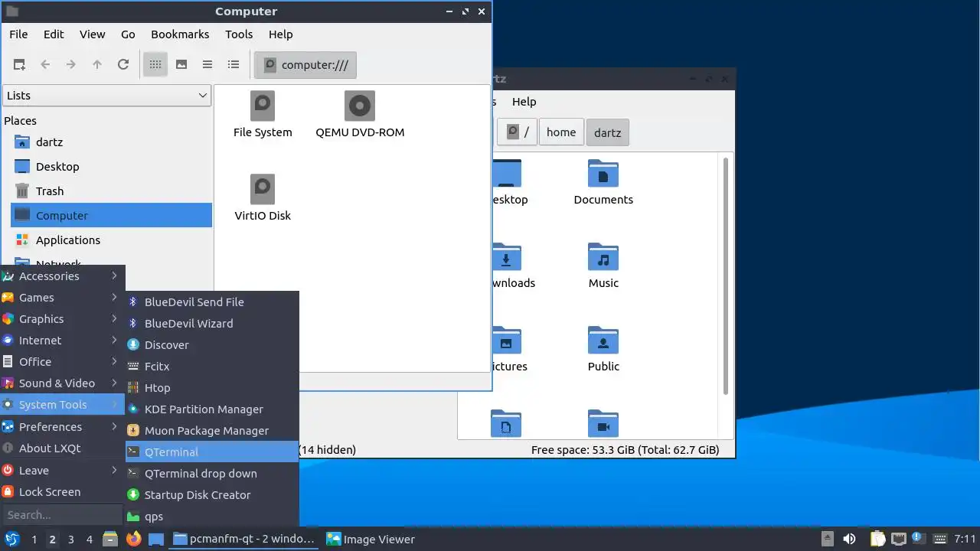The width and height of the screenshot is (980, 551).
Task: Open a new tab in Computer window
Action: click(19, 65)
